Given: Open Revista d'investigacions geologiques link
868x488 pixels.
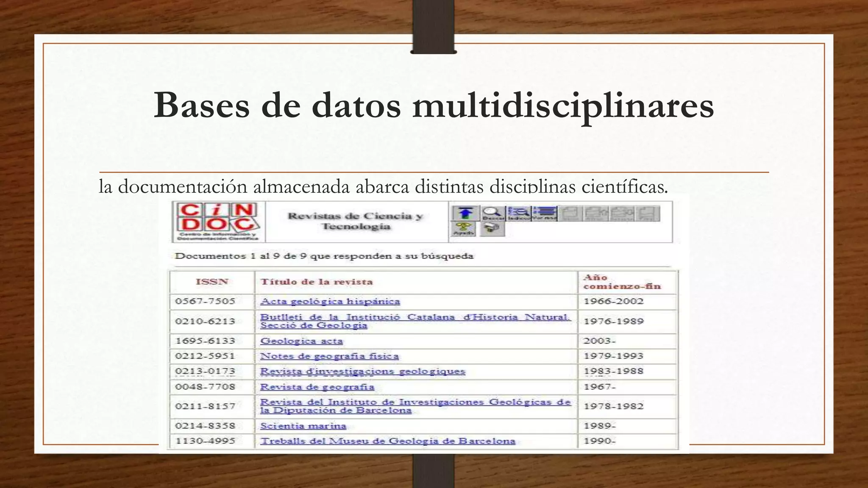Looking at the screenshot, I should tap(363, 372).
